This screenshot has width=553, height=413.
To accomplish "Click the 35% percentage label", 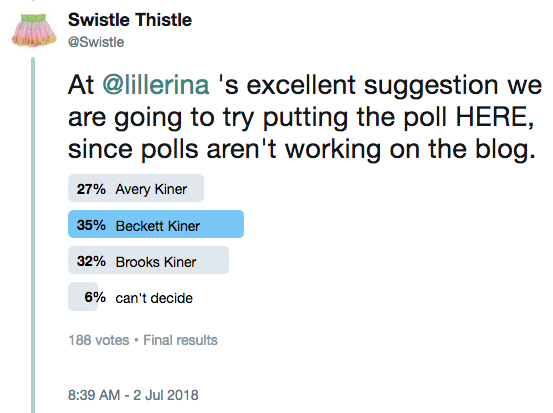I will coord(91,225).
